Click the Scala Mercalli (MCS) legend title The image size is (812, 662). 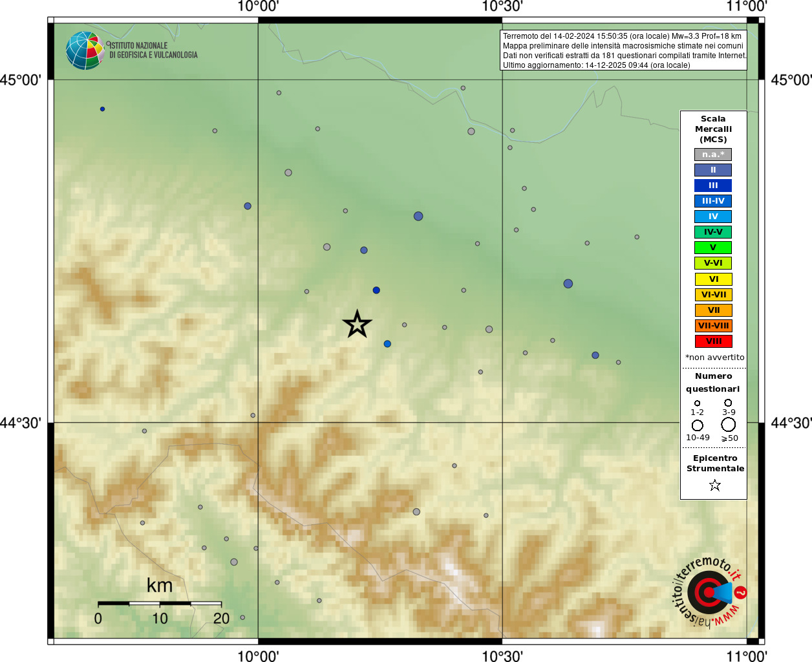(713, 129)
